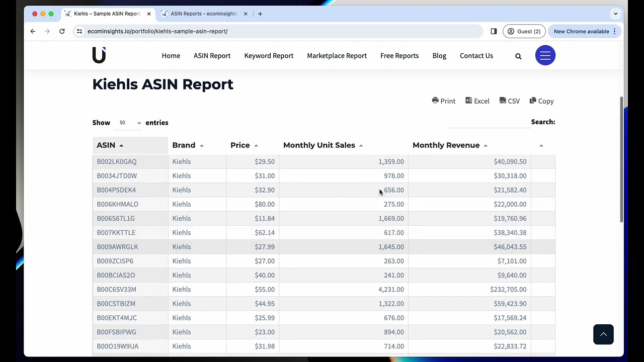Export the table to Excel
644x362 pixels.
477,101
